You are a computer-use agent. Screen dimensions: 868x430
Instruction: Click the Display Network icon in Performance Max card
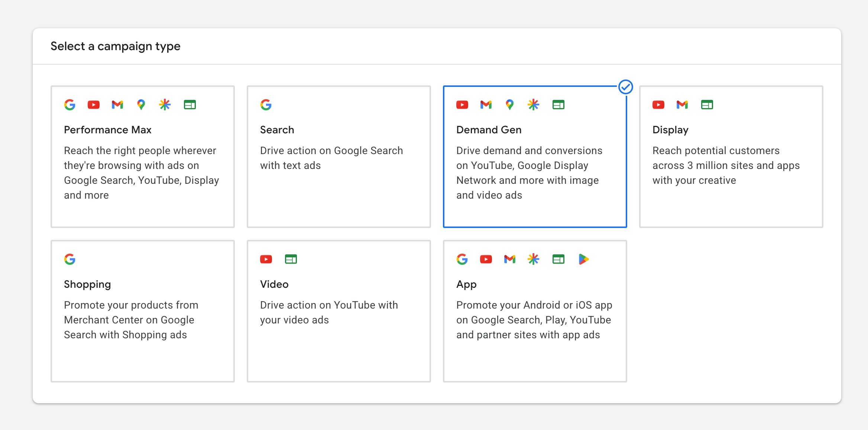click(190, 105)
